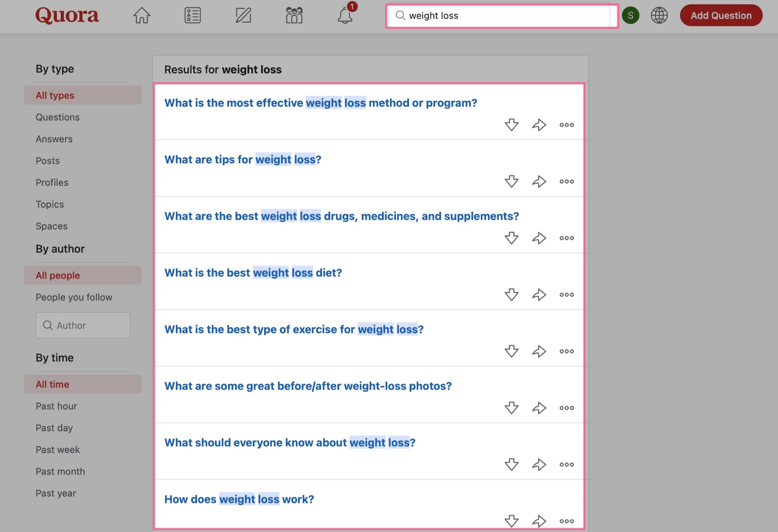Filter results by Questions

click(x=58, y=117)
